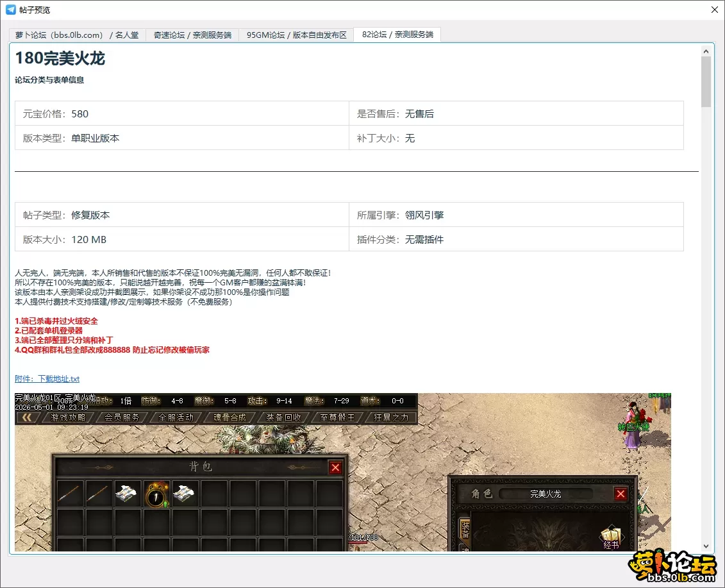
Task: Click the scrollbar down arrow
Action: (x=706, y=546)
